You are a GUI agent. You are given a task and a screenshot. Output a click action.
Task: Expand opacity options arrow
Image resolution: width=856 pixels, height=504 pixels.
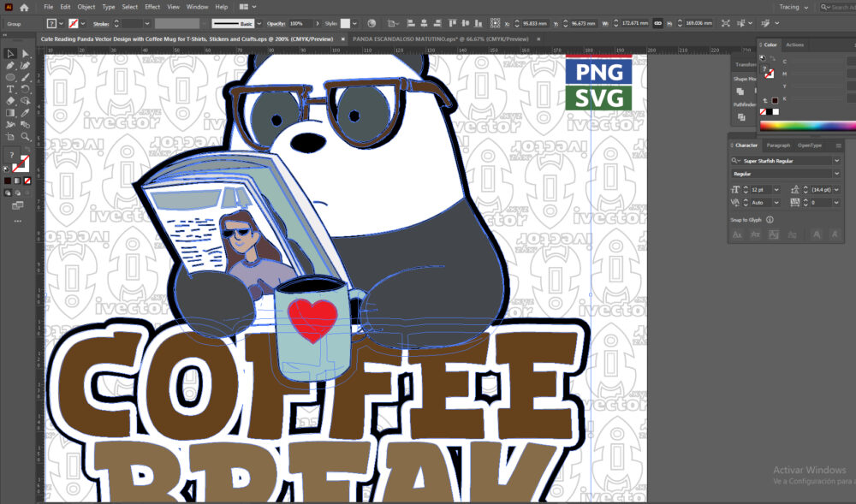click(318, 23)
